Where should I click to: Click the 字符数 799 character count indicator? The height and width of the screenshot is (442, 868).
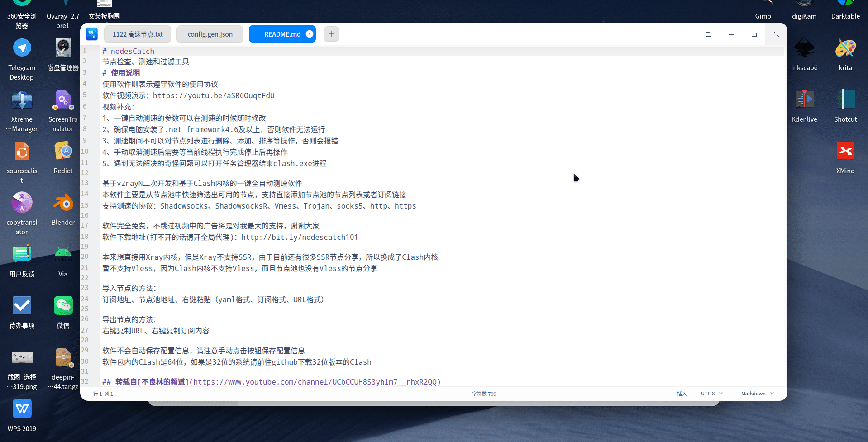[x=483, y=394]
